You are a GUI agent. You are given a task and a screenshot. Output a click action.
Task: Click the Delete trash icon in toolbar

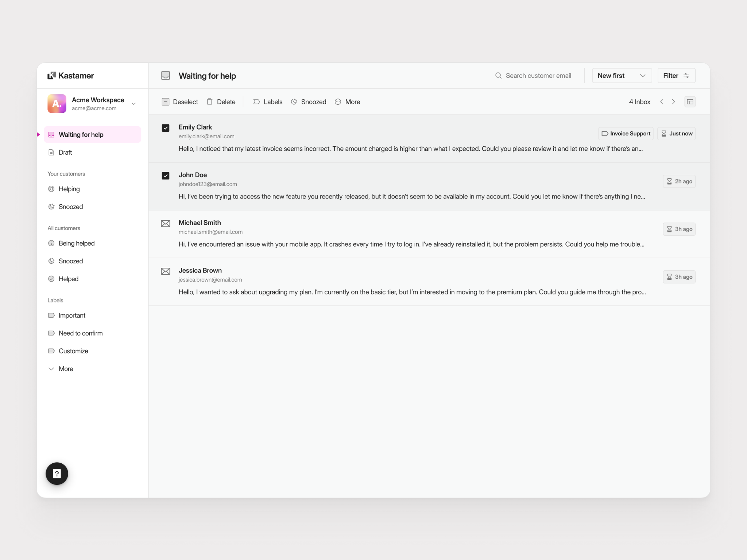coord(210,102)
